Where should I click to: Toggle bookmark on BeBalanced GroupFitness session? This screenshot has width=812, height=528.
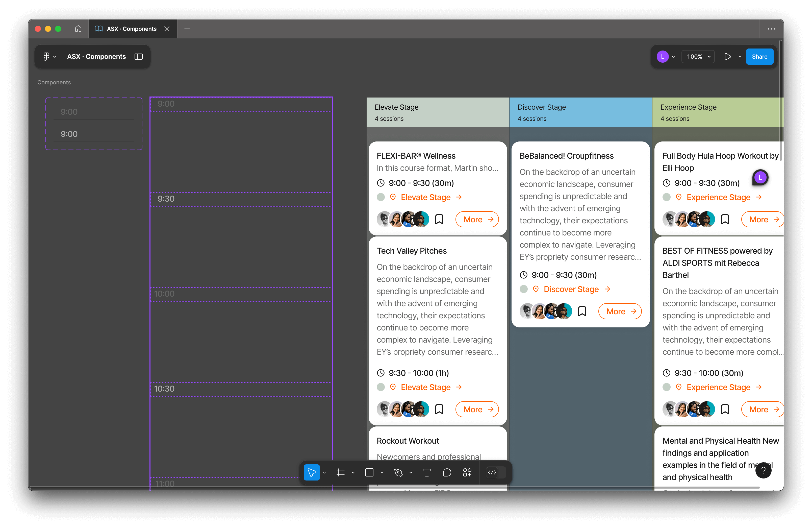pos(582,311)
